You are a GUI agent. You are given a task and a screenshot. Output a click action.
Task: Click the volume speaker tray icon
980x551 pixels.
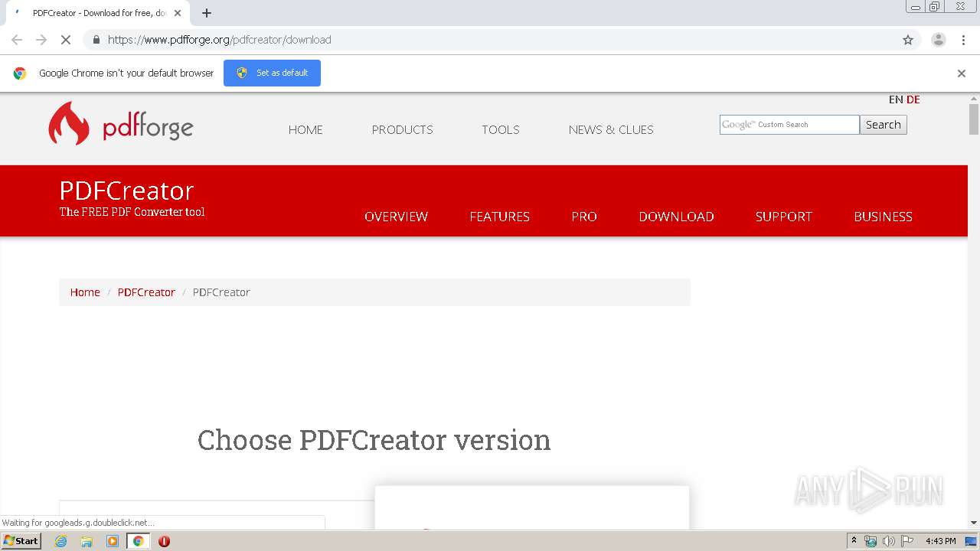pyautogui.click(x=888, y=541)
